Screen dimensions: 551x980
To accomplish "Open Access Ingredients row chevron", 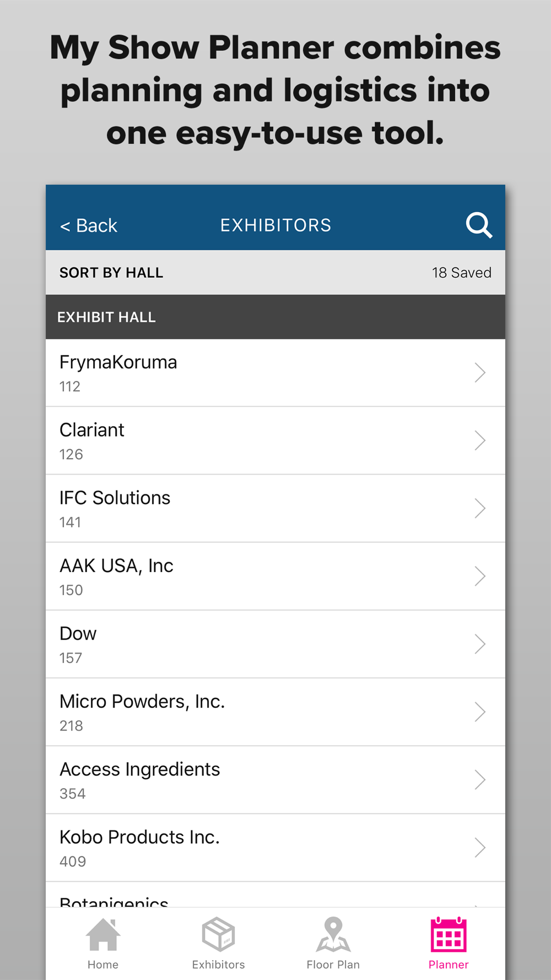I will point(480,780).
